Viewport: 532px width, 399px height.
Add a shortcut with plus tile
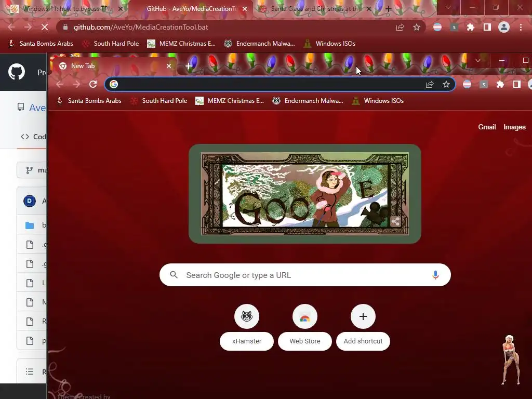click(363, 328)
